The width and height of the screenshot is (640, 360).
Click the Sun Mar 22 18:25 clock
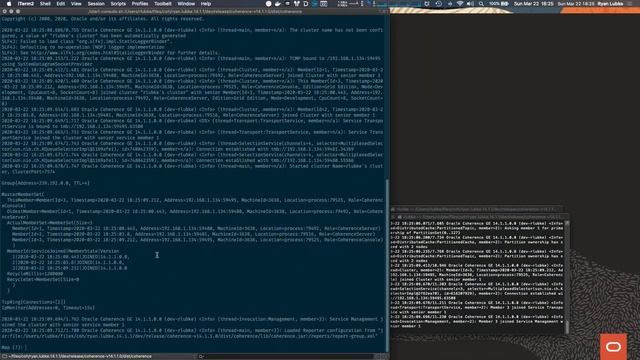click(x=534, y=4)
